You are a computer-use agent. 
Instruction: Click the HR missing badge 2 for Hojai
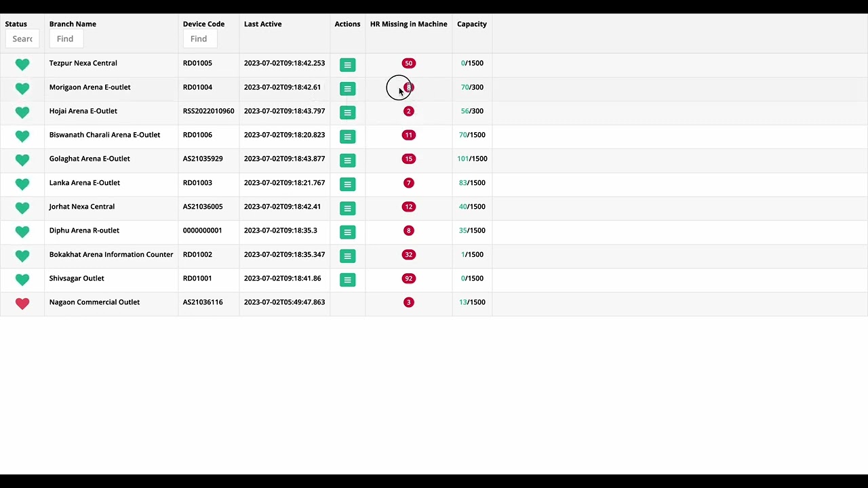[x=408, y=111]
